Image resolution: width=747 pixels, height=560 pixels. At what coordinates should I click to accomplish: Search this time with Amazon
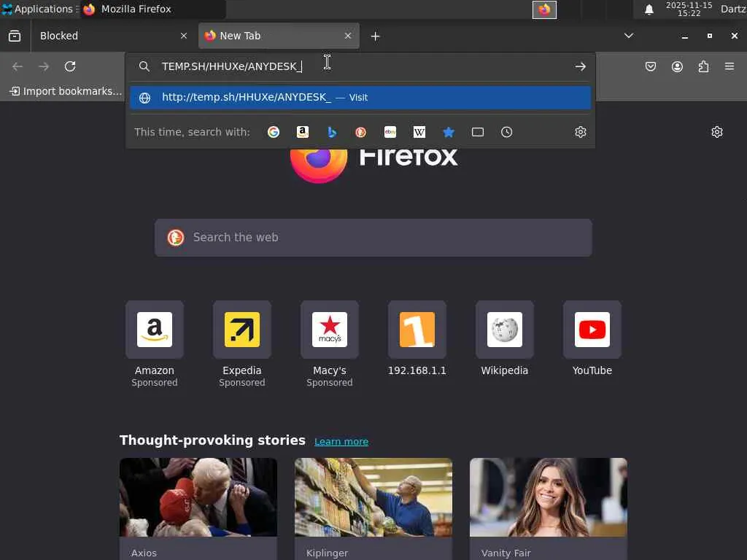click(x=303, y=132)
